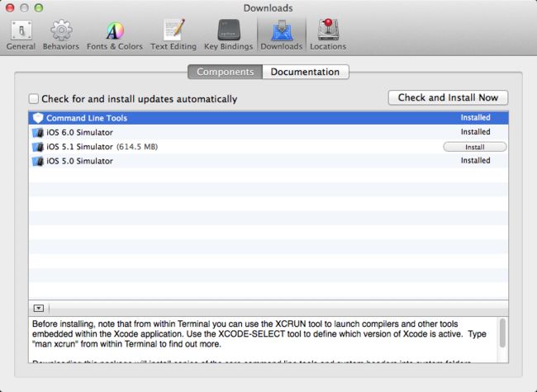Click Check and Install Now button
The image size is (537, 392).
point(448,98)
